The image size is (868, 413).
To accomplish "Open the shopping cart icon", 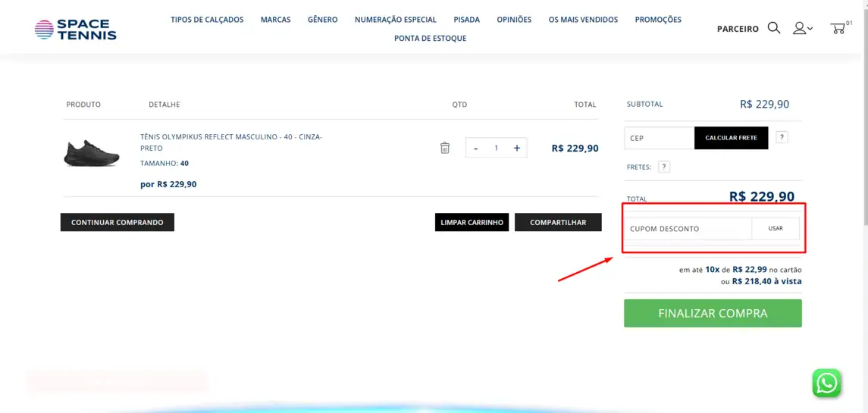I will (838, 28).
